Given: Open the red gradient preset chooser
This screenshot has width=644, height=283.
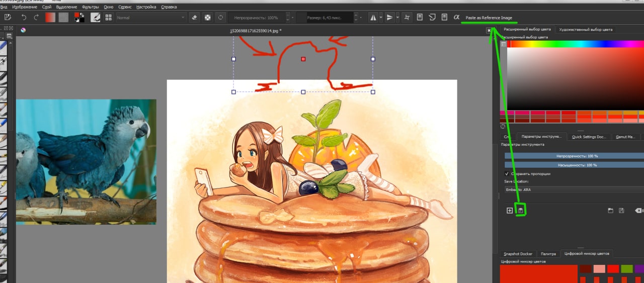Looking at the screenshot, I should click(x=50, y=18).
